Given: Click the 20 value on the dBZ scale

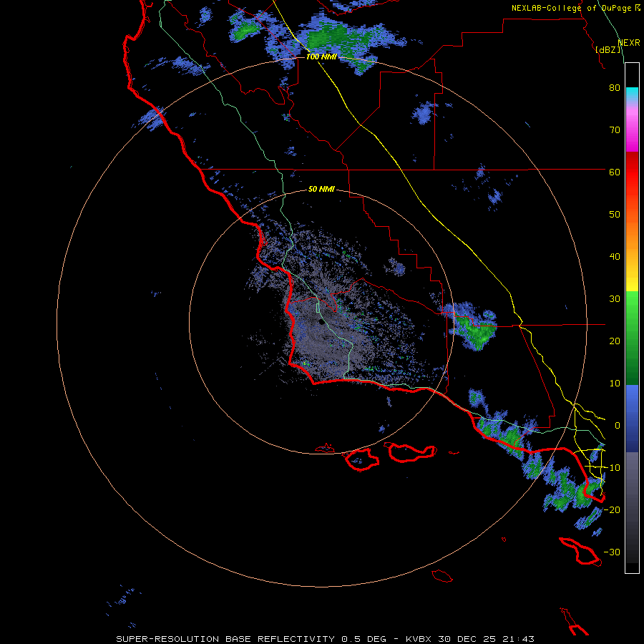Looking at the screenshot, I should [615, 341].
